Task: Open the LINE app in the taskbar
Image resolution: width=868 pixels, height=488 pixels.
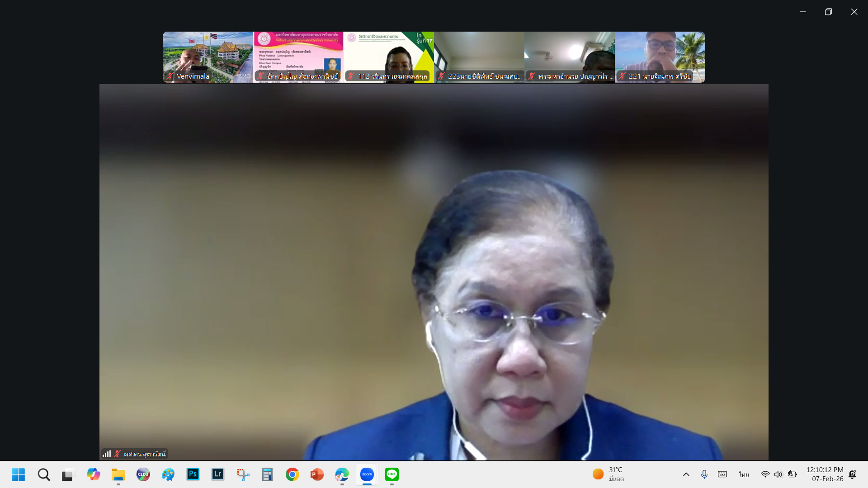Action: [392, 474]
